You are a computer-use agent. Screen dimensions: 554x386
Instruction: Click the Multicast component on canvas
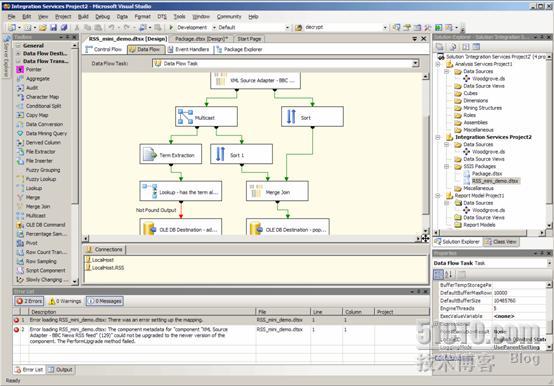click(x=206, y=117)
